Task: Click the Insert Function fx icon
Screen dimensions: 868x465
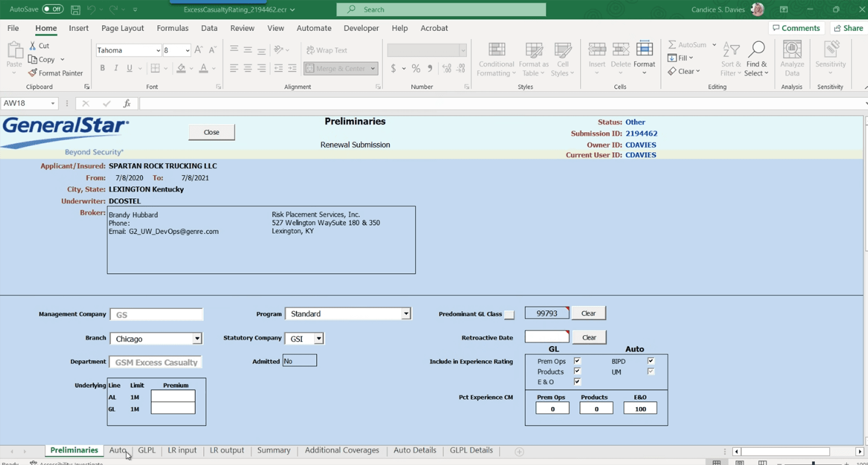Action: [x=127, y=103]
